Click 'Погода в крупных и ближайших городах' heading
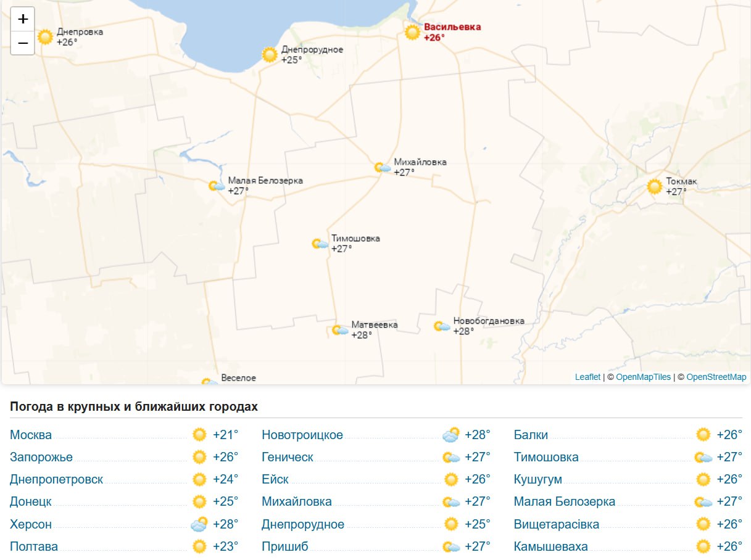Viewport: 751px width, 560px height. [x=134, y=407]
